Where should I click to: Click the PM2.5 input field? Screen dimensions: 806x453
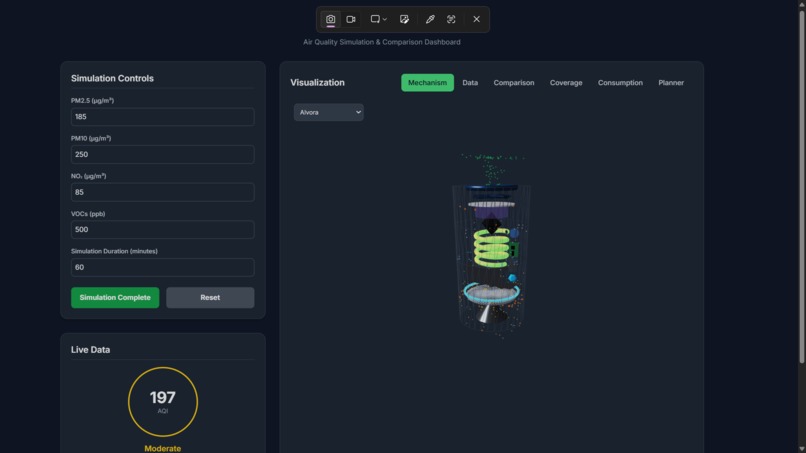click(x=162, y=117)
